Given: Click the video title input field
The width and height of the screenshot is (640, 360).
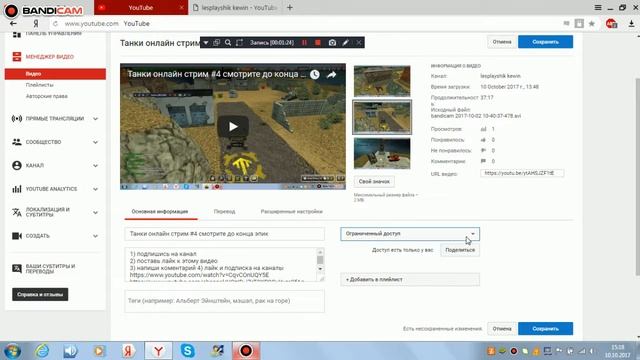Looking at the screenshot, I should [224, 234].
